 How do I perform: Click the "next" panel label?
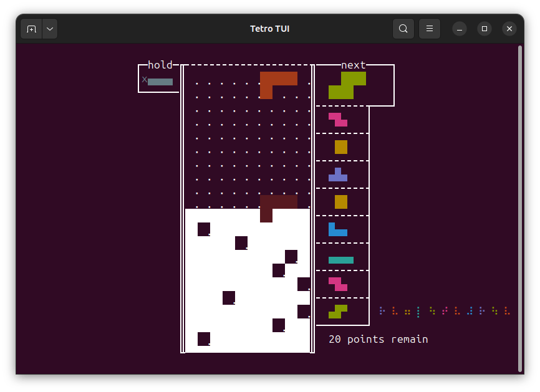coord(354,65)
